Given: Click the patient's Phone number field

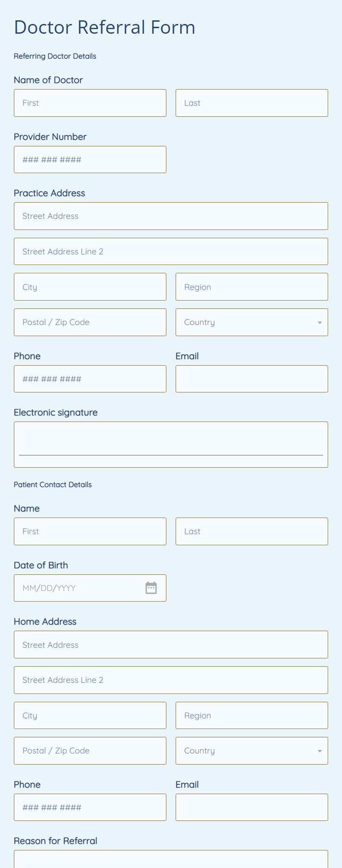Looking at the screenshot, I should point(90,808).
